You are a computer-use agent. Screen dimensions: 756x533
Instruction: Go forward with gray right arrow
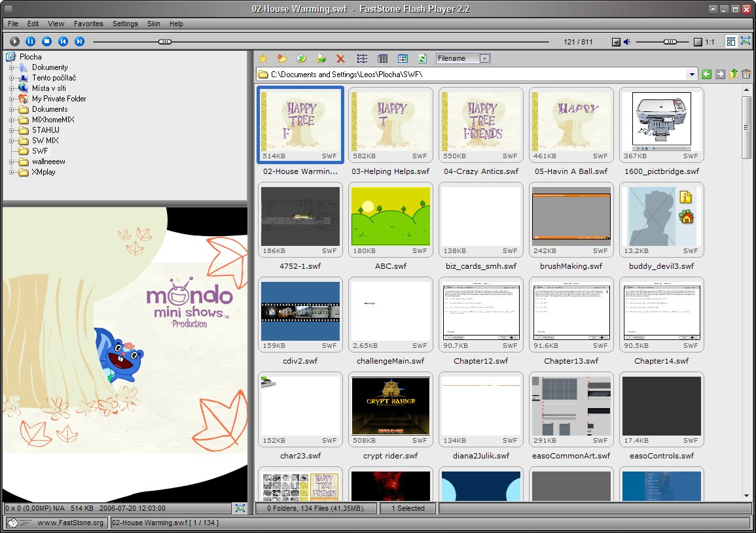coord(720,74)
